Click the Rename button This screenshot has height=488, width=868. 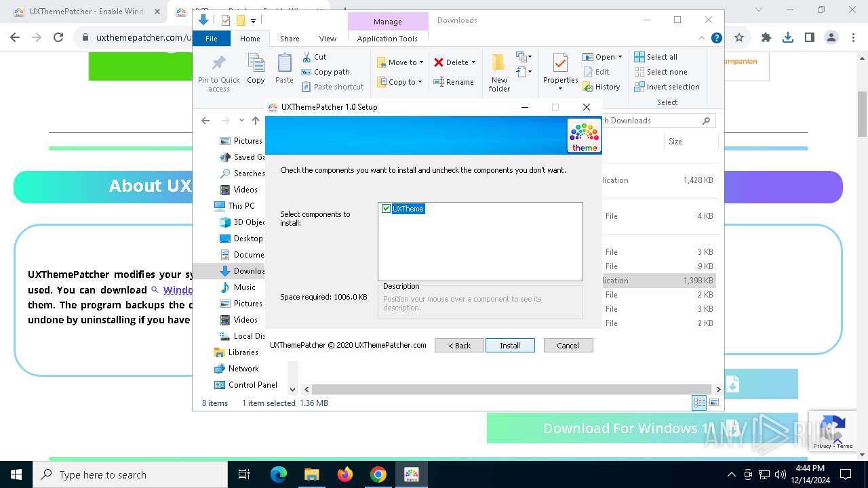point(454,82)
